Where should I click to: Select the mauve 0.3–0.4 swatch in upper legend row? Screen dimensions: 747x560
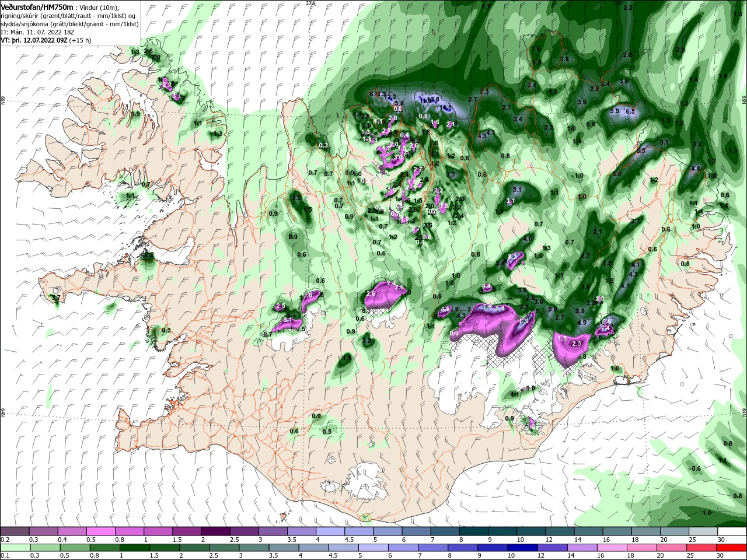(x=43, y=531)
